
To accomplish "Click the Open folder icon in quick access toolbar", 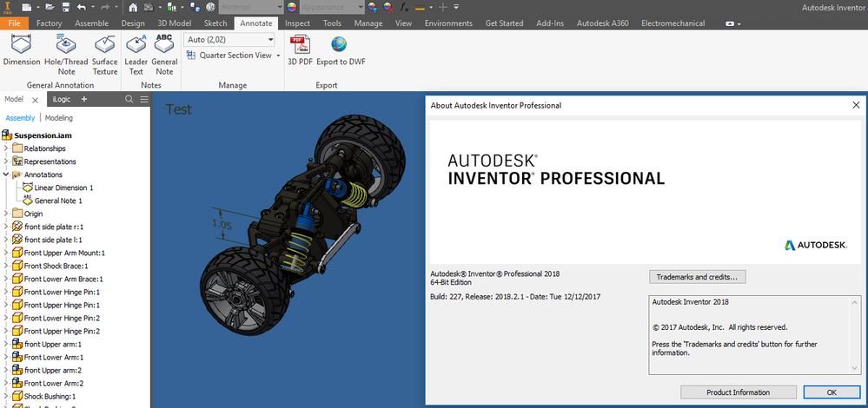I will click(x=50, y=7).
